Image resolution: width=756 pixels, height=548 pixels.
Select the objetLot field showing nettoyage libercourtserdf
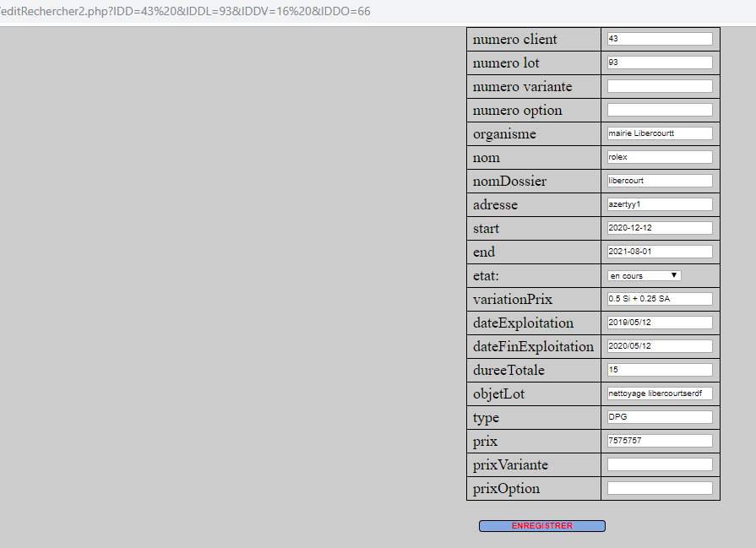tap(659, 393)
